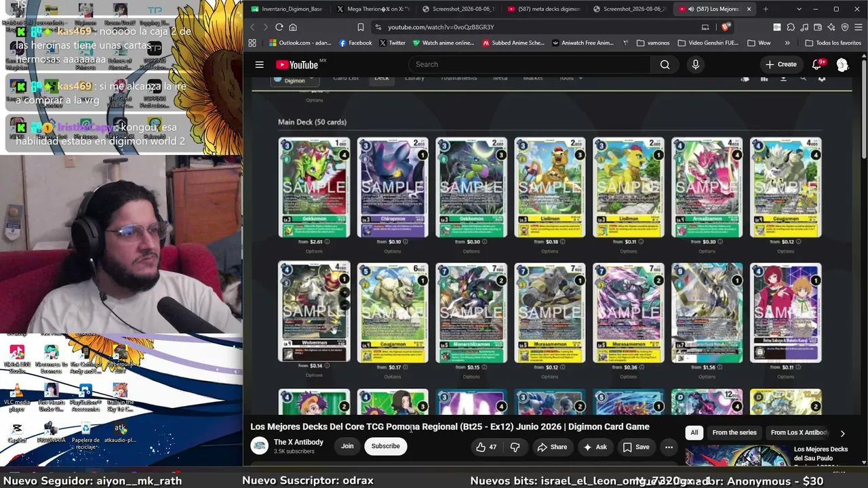The image size is (868, 488).
Task: Open the YouTube account avatar menu
Action: point(842,64)
